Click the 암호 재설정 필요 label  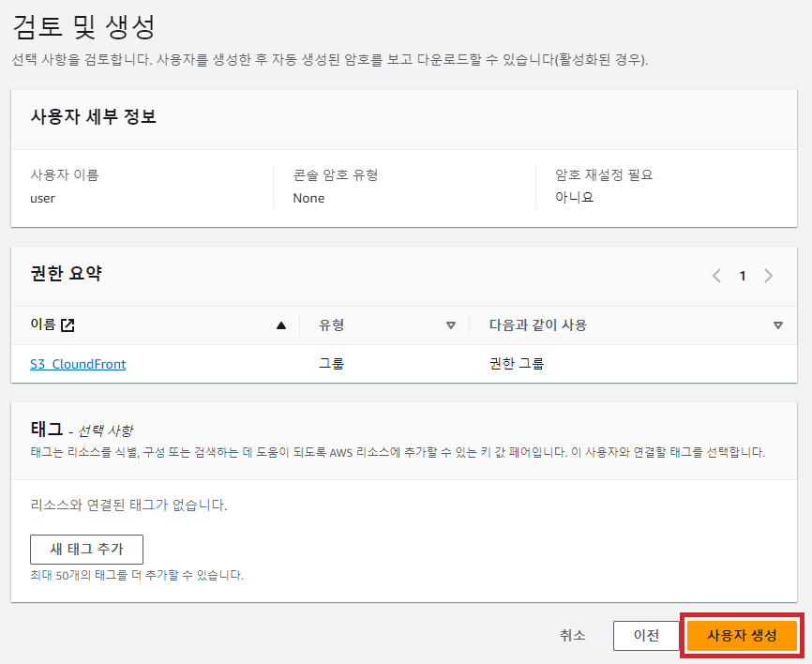604,175
